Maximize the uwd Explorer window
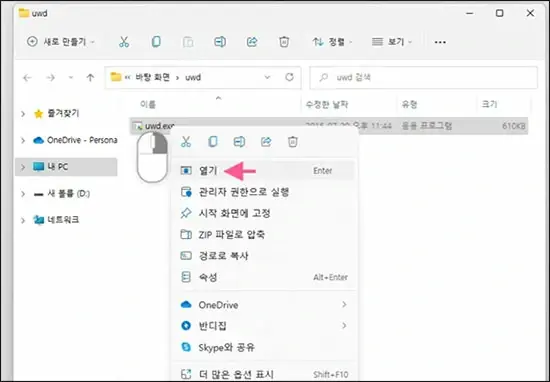This screenshot has height=382, width=550. 499,13
